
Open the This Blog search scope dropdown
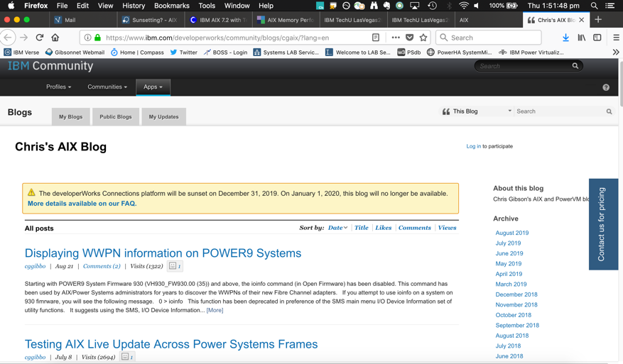477,111
